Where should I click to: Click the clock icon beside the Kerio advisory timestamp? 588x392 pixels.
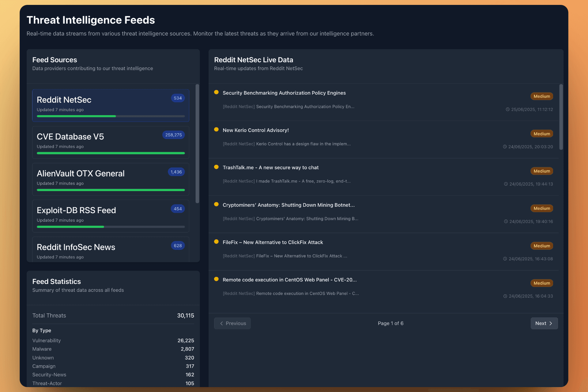[x=505, y=146]
